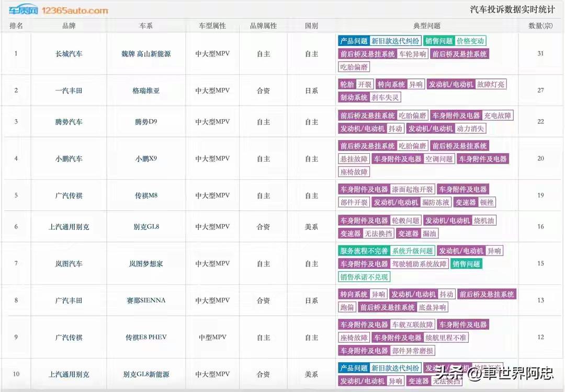Click the complaint count 31
This screenshot has width=565, height=392.
point(540,53)
